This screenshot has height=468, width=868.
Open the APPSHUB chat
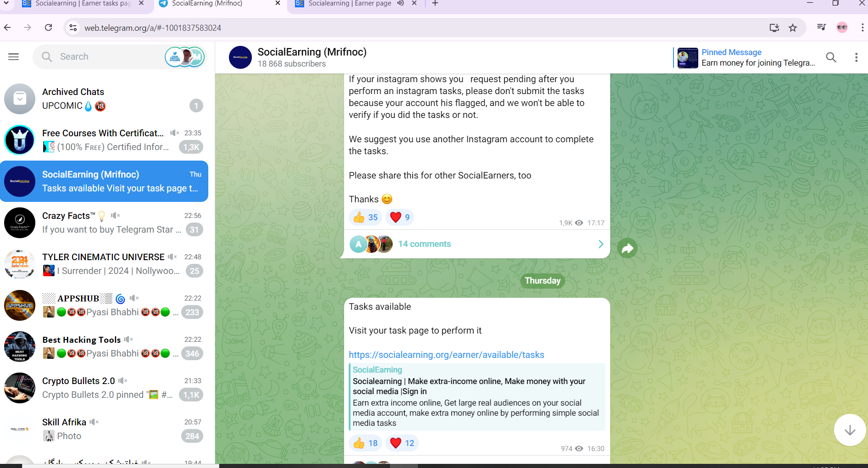(x=104, y=305)
